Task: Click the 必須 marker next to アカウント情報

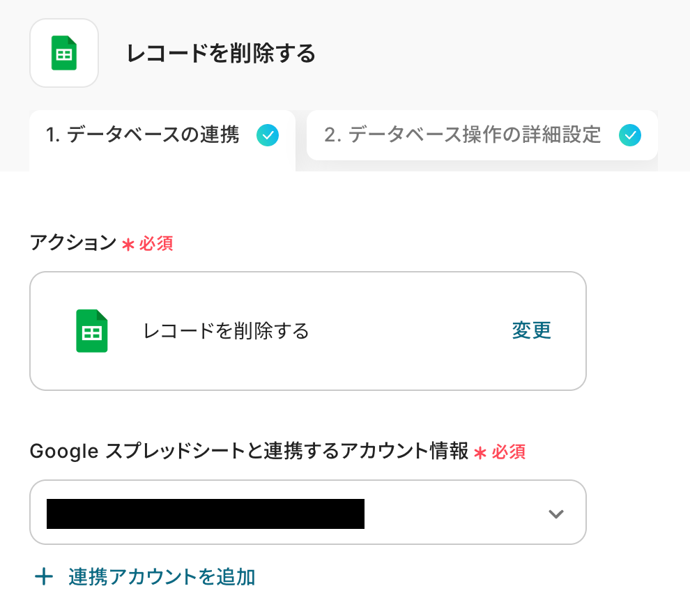Action: (509, 452)
